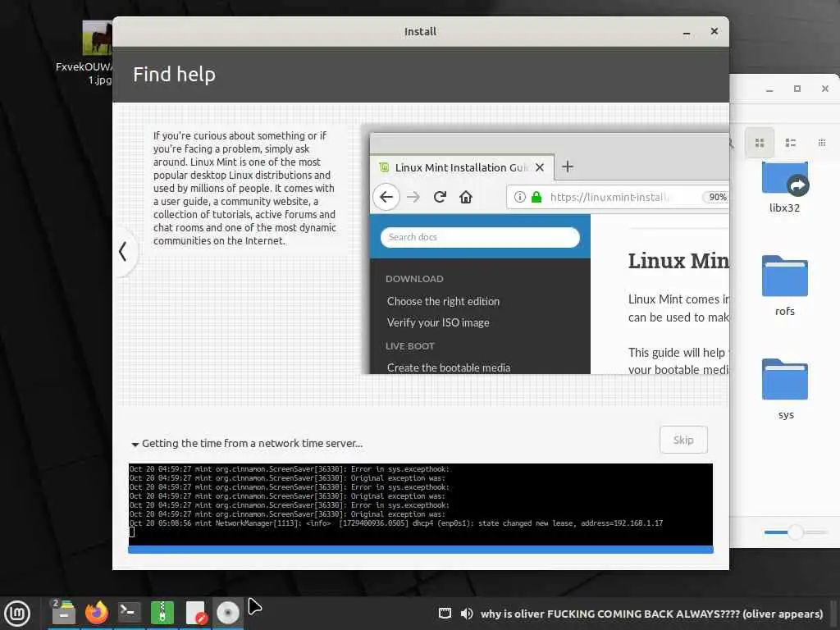Close the file manager window

(x=825, y=89)
